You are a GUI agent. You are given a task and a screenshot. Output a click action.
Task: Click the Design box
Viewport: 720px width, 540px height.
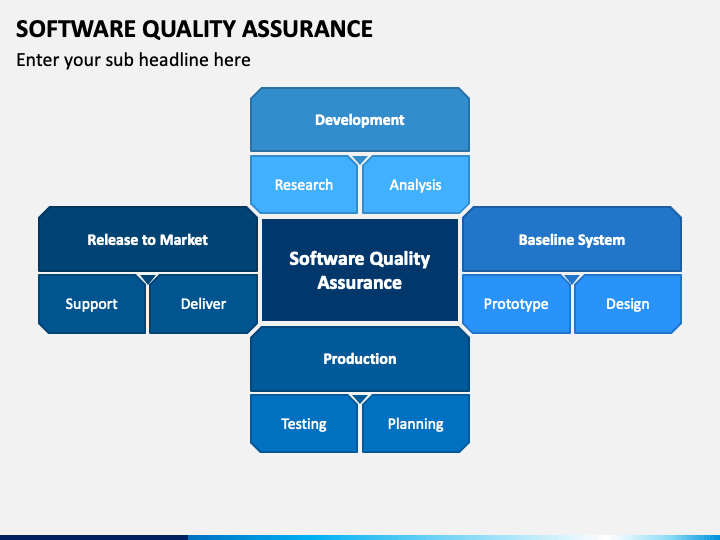pos(628,304)
